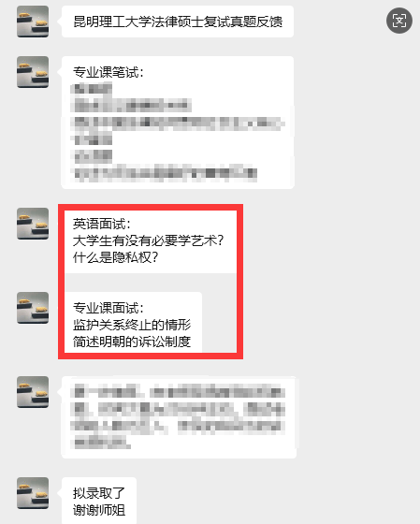Select the 昆明理工大学法律硕士复试真题反馈 message bubble
This screenshot has height=524, width=420.
point(178,22)
